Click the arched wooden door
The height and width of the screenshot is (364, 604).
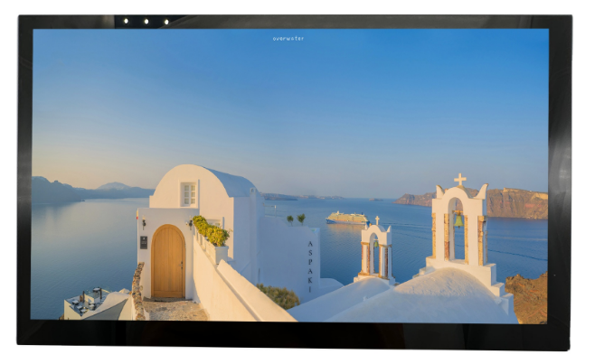tap(167, 261)
